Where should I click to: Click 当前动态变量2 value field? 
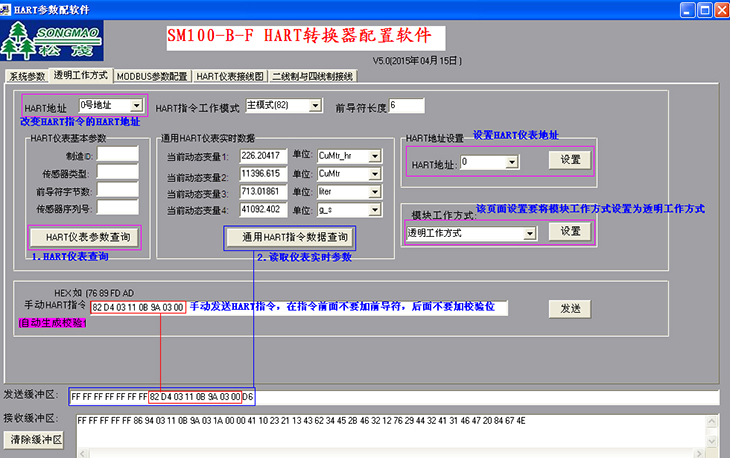point(264,174)
